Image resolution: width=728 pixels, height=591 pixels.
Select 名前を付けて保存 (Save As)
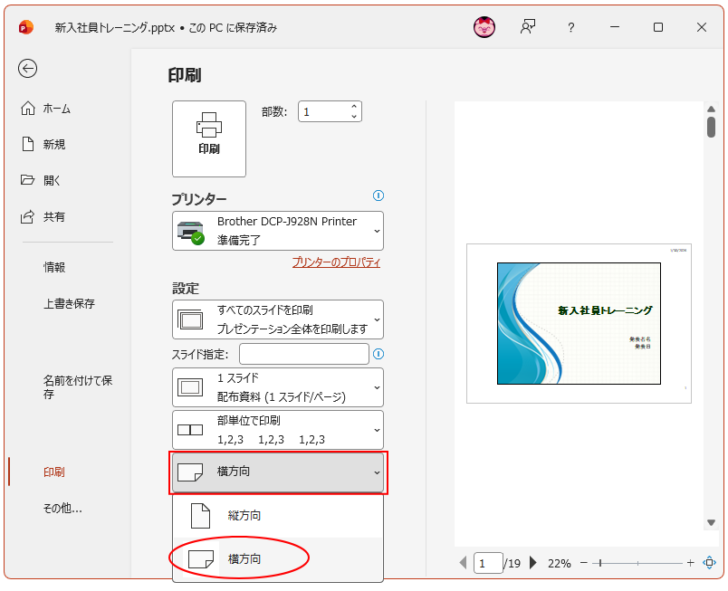coord(78,387)
